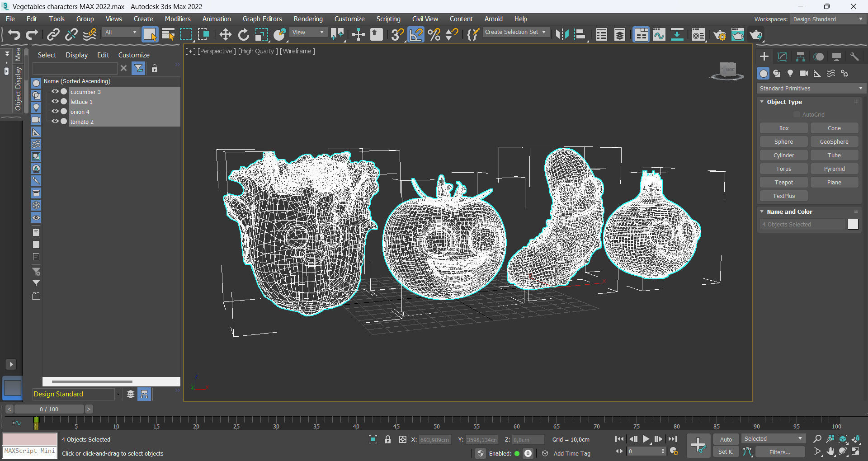Activate the Select and Link tool

[x=53, y=34]
